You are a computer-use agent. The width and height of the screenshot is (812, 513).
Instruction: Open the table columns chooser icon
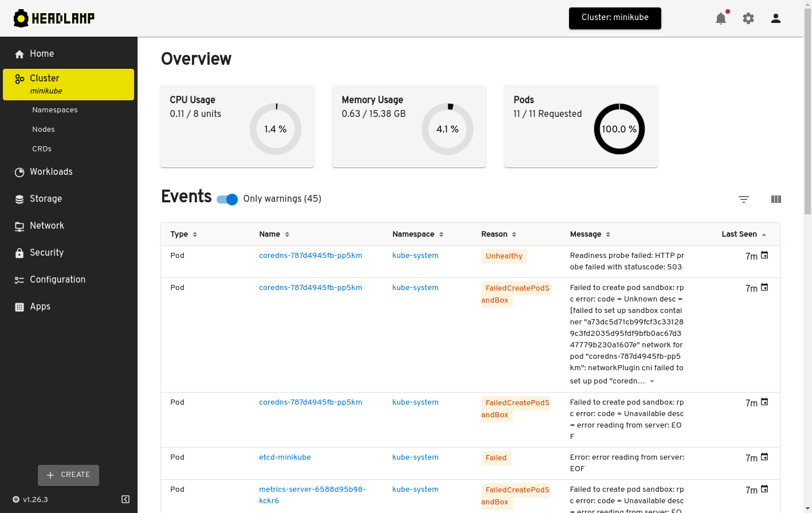776,199
